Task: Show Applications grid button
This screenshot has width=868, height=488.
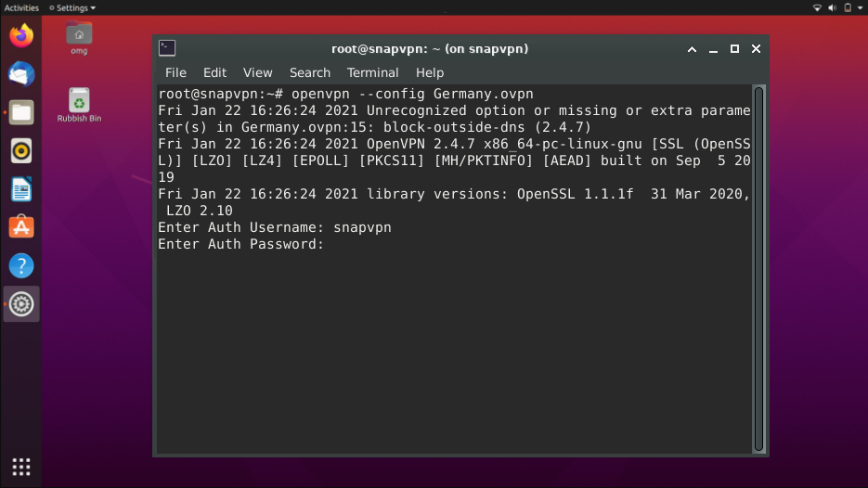Action: pos(21,467)
